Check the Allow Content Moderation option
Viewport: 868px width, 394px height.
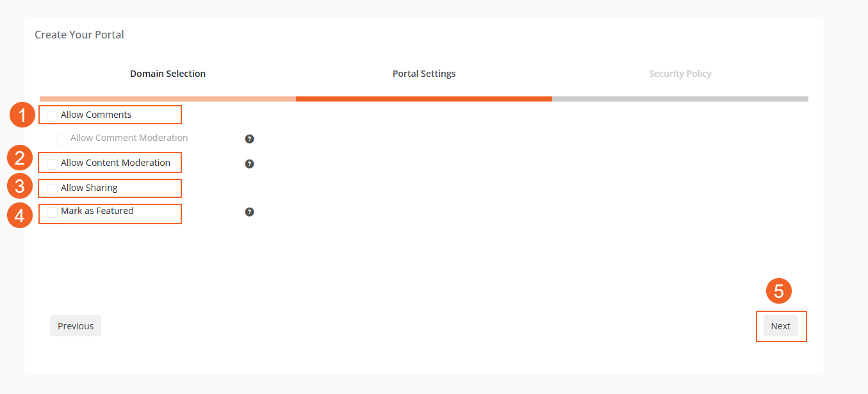pos(51,162)
